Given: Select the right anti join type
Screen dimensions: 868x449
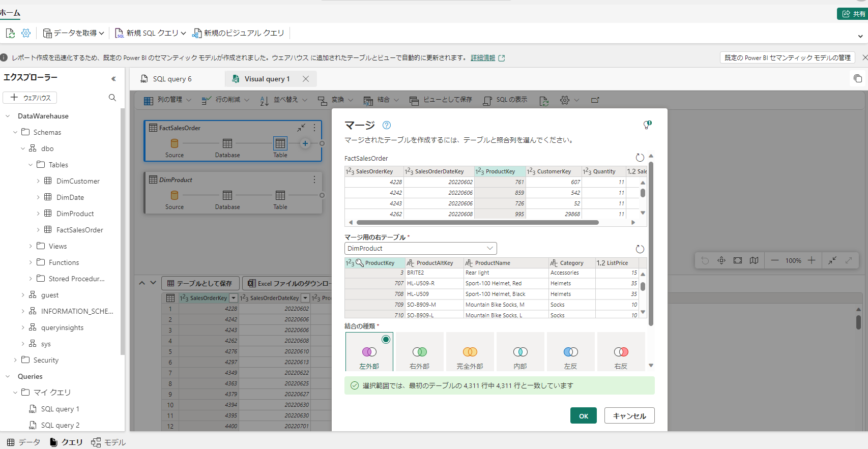Looking at the screenshot, I should click(621, 352).
